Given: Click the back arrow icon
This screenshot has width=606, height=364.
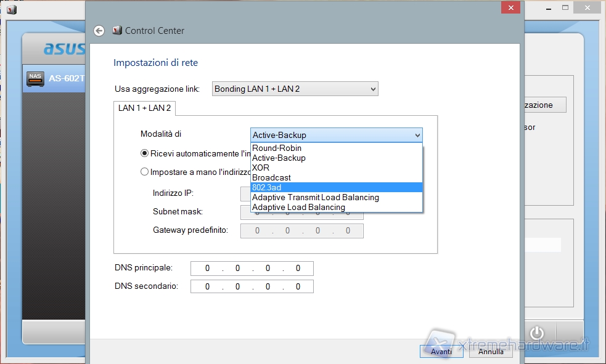Looking at the screenshot, I should coord(99,31).
